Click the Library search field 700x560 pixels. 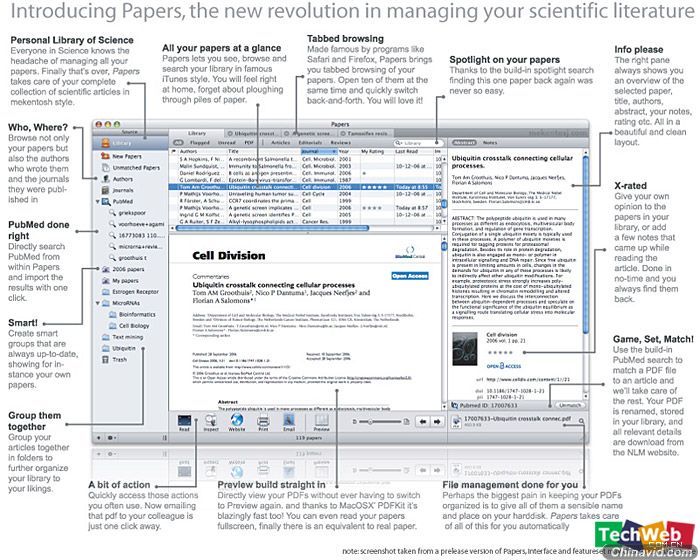click(418, 143)
